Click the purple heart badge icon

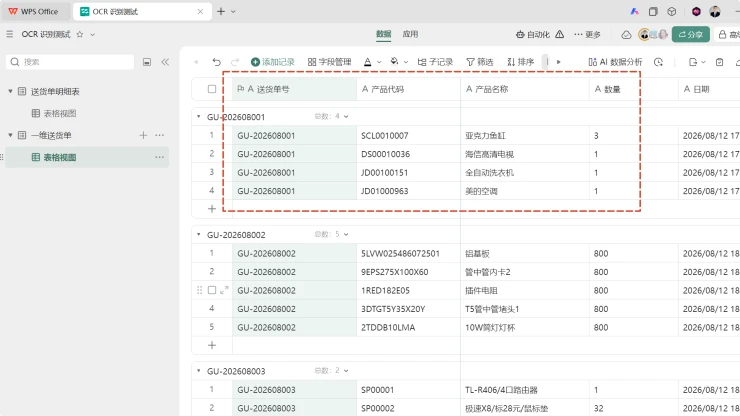pos(696,11)
